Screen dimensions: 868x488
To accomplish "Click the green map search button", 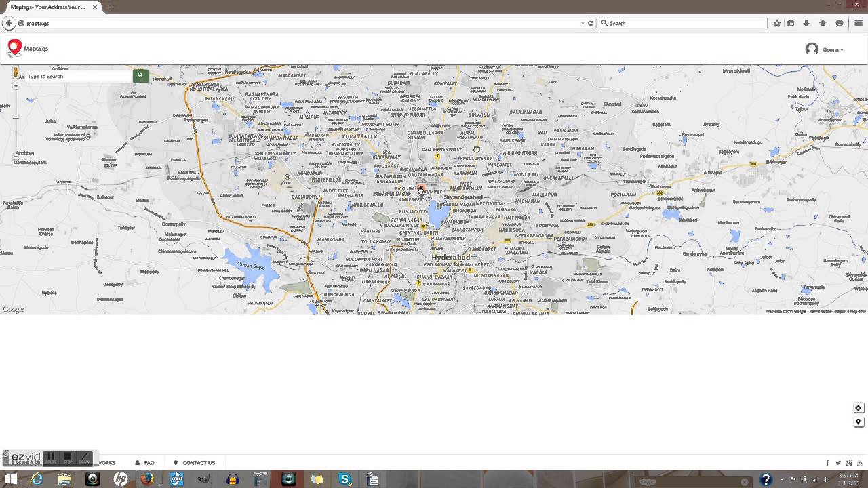I will pyautogui.click(x=140, y=75).
